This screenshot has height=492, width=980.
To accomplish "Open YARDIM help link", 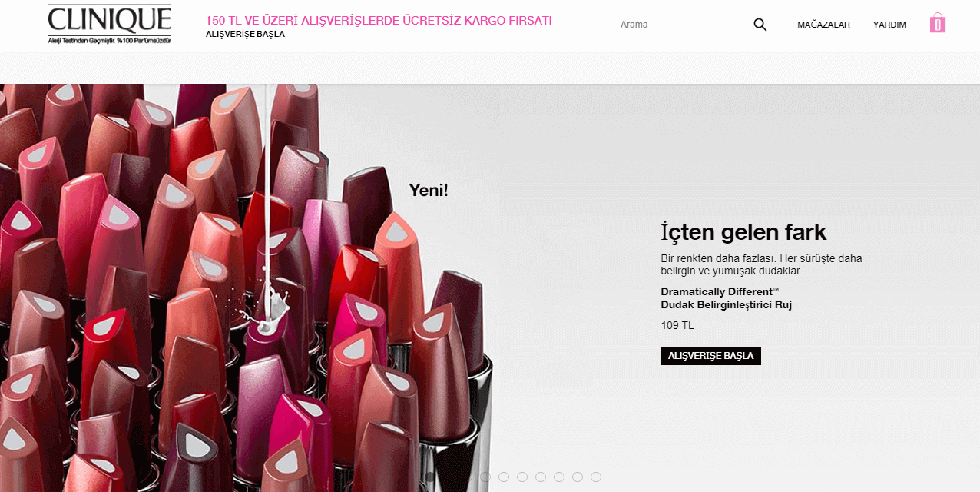I will click(x=889, y=25).
